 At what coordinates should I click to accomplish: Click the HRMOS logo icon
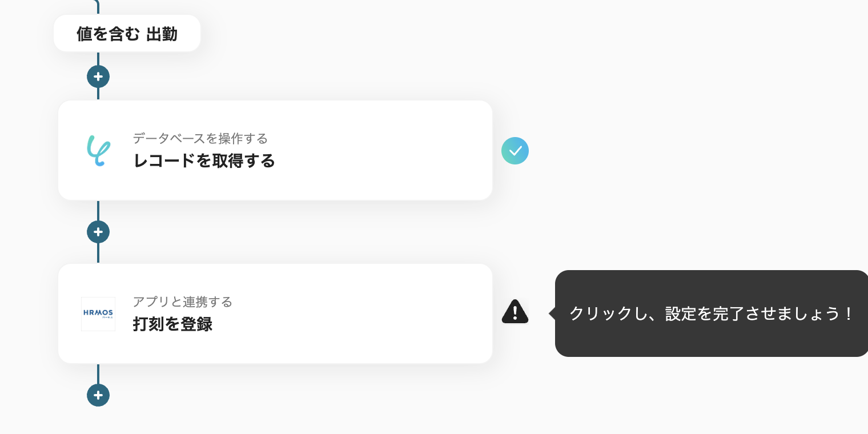tap(98, 314)
